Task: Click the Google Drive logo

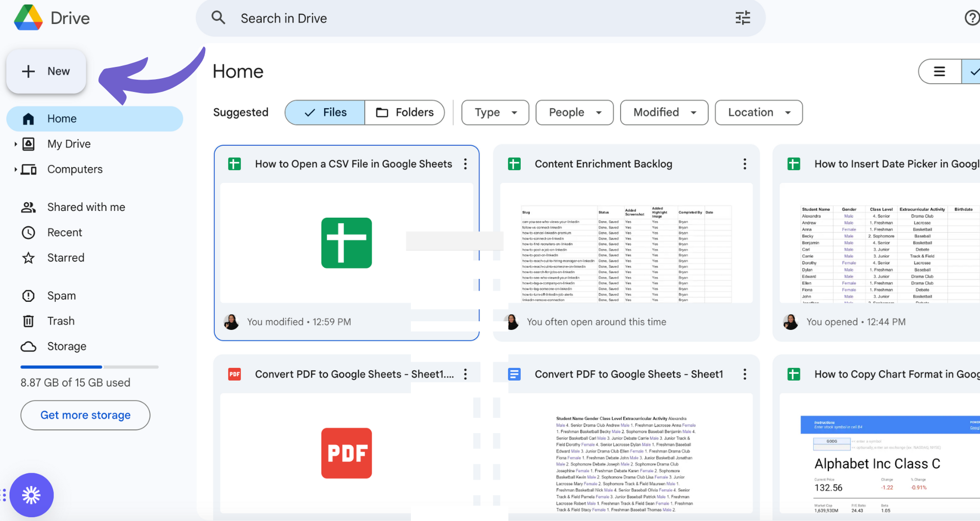Action: [29, 18]
